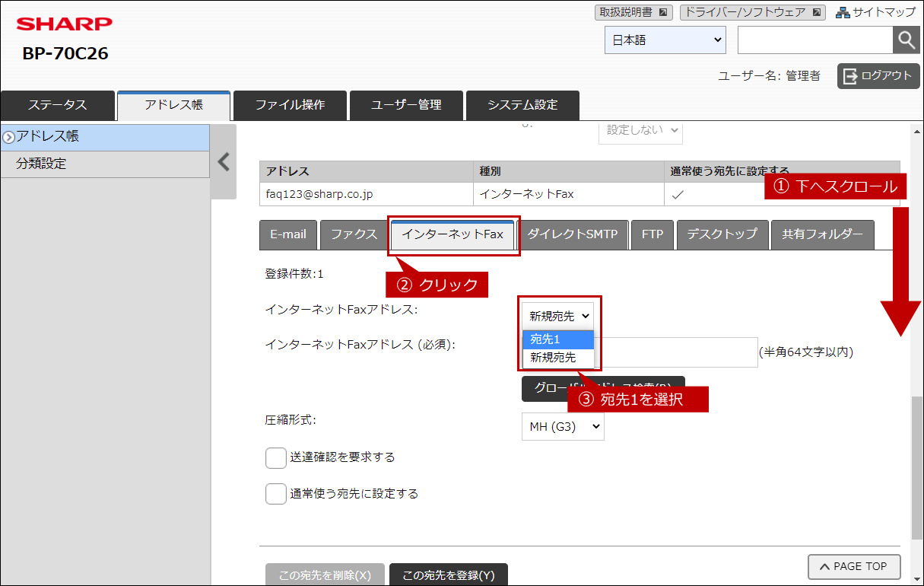Select the インターネットFax destination tab

452,234
